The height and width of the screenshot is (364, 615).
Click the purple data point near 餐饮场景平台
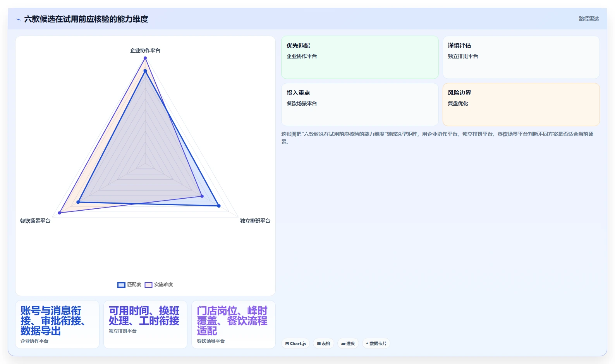60,213
